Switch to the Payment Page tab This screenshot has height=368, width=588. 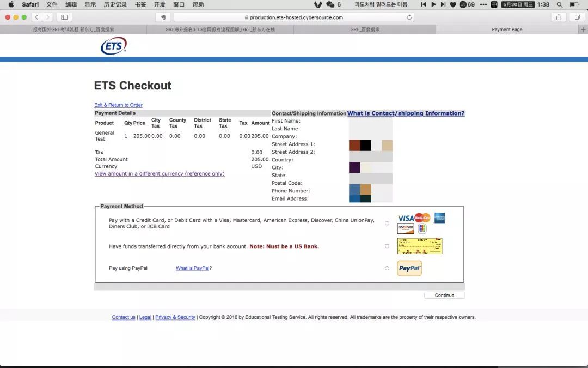tap(507, 29)
